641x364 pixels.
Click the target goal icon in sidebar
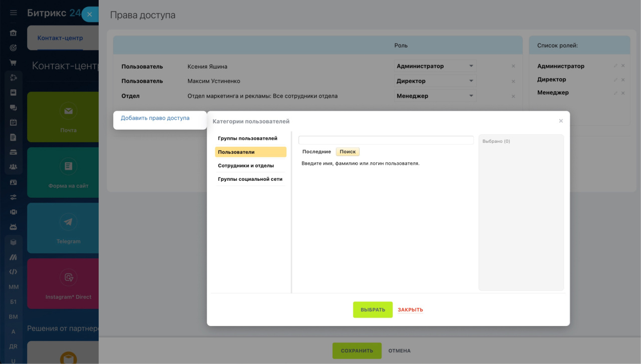14,48
